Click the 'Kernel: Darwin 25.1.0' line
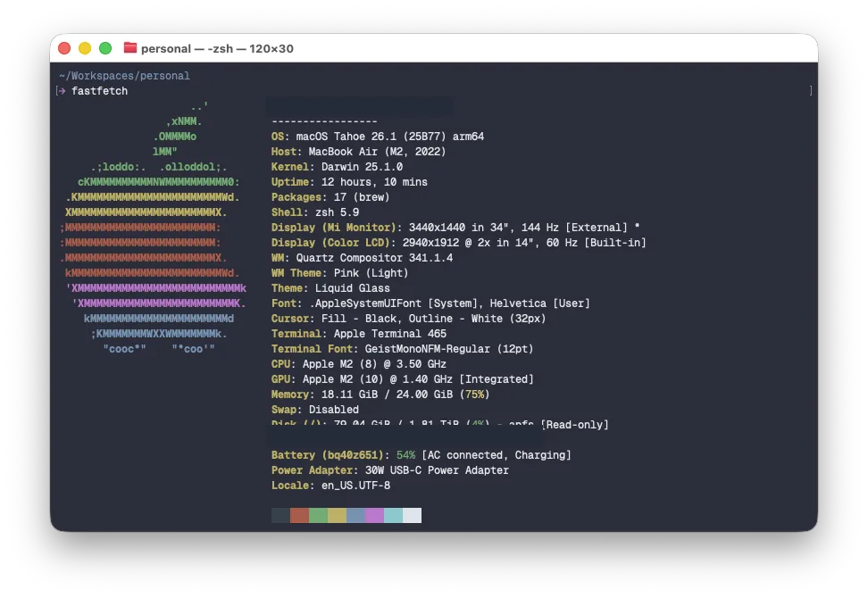This screenshot has height=598, width=868. [x=337, y=167]
